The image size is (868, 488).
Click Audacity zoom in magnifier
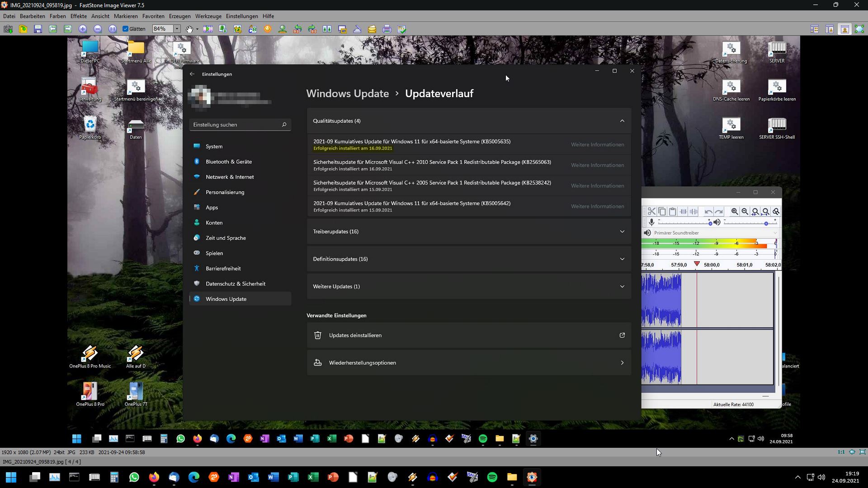735,211
